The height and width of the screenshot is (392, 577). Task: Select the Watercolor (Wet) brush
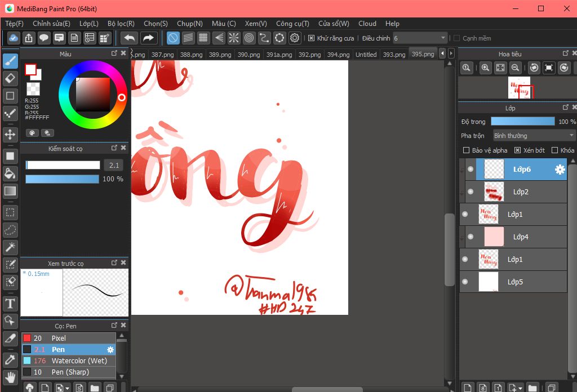click(69, 361)
